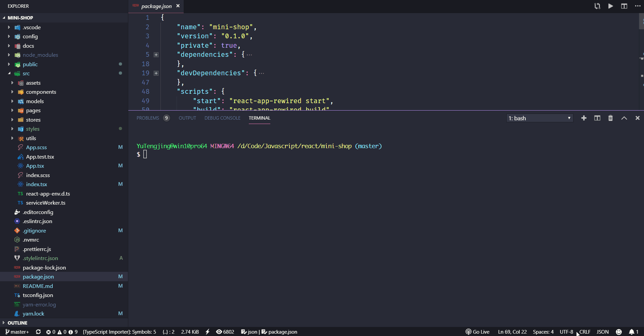Screen dimensions: 644x336
Task: Start Go Live server from status bar
Action: click(x=478, y=332)
